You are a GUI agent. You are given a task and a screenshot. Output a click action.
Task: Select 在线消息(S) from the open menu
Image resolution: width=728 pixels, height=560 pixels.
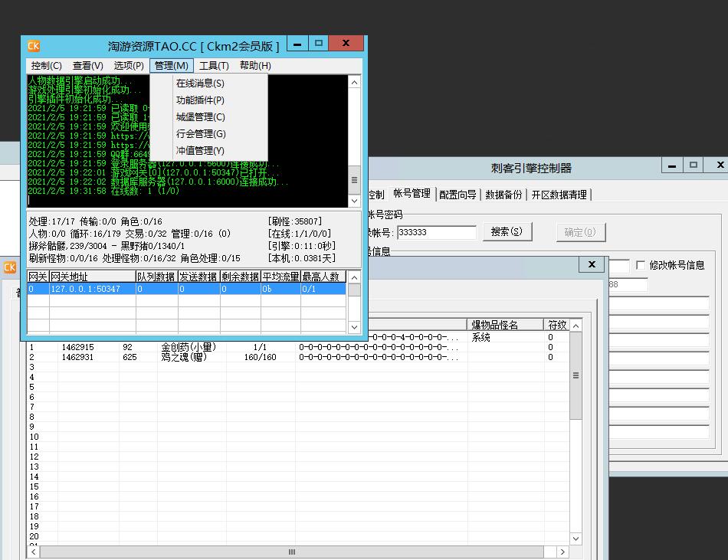point(200,84)
